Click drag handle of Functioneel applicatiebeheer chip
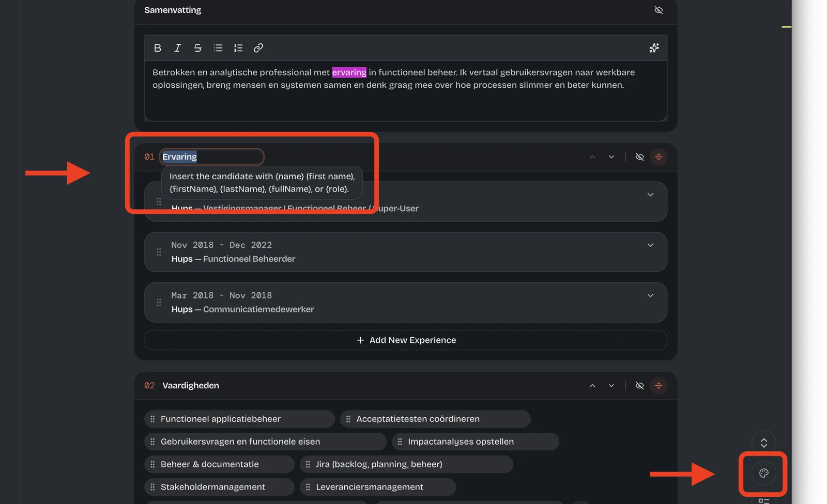 pos(152,419)
